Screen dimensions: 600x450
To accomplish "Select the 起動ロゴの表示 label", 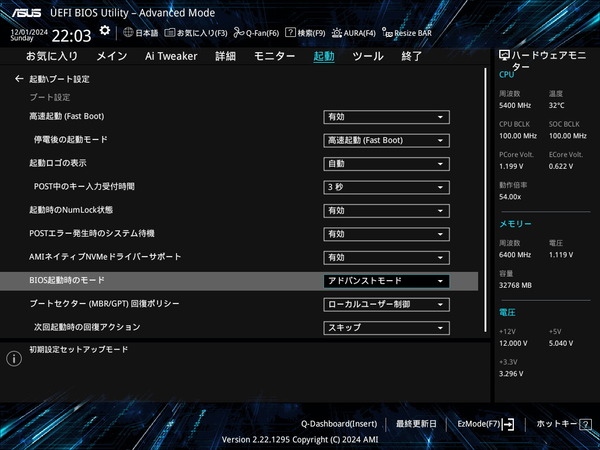I will coord(58,163).
